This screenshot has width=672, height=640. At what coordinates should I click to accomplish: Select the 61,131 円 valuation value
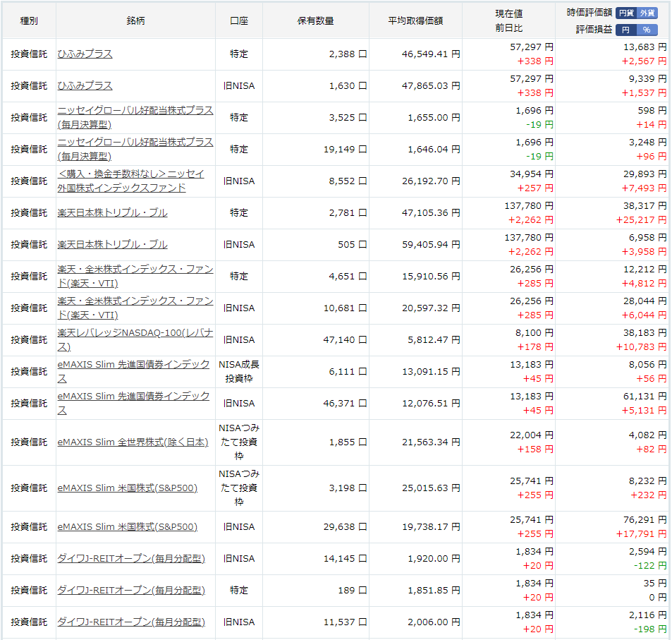point(645,397)
